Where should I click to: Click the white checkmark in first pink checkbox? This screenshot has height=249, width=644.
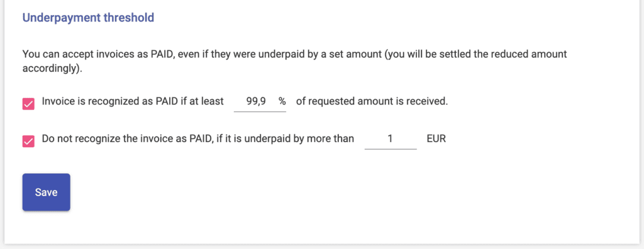pos(28,104)
